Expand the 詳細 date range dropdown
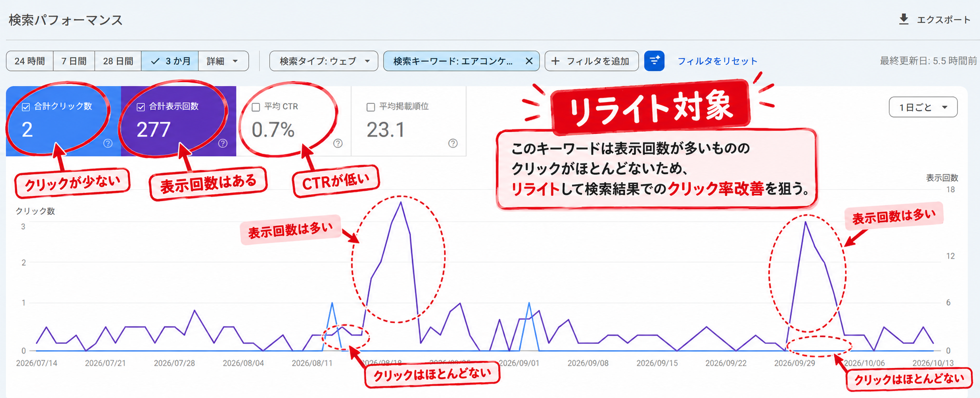980x398 pixels. (223, 61)
